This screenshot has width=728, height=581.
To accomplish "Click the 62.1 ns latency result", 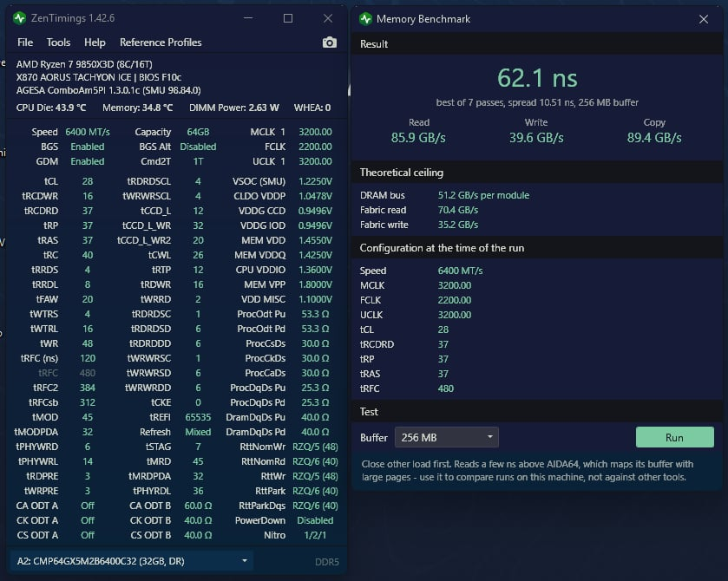I will [537, 78].
